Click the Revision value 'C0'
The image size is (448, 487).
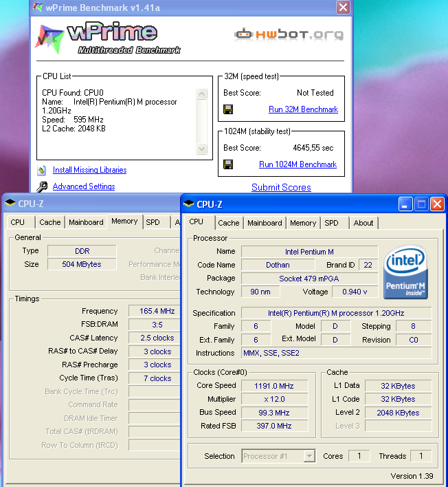pyautogui.click(x=414, y=340)
